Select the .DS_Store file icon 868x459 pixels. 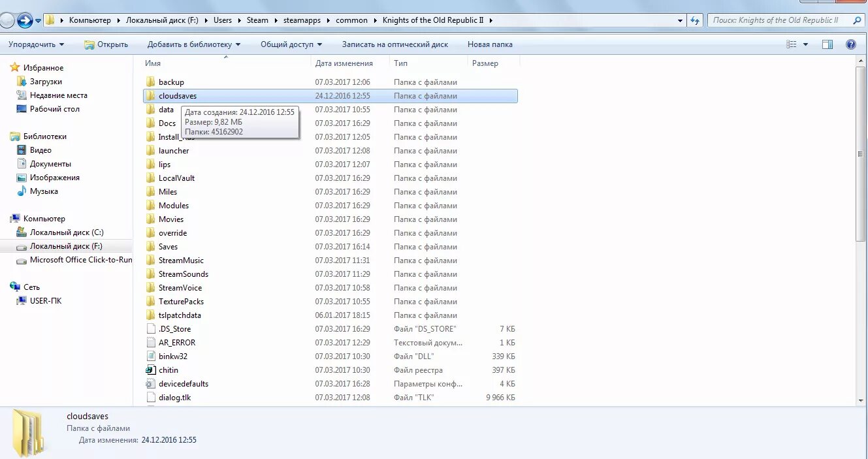pyautogui.click(x=150, y=329)
